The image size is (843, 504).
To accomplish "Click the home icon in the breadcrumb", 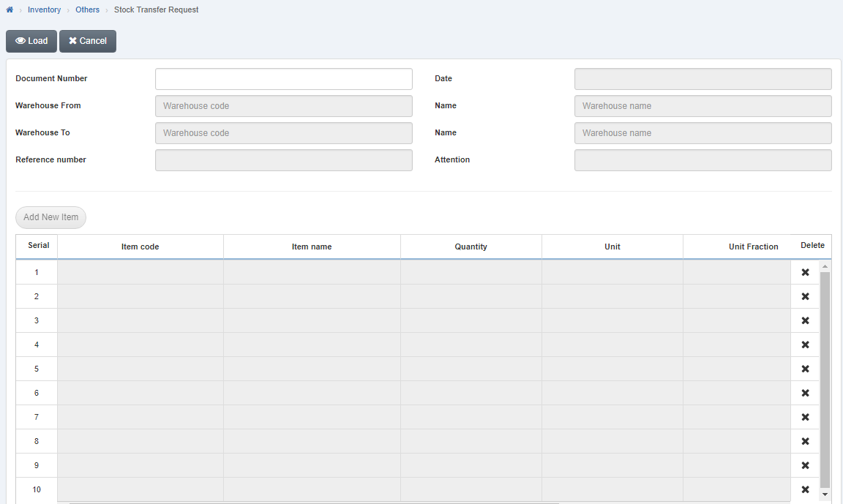I will click(9, 10).
